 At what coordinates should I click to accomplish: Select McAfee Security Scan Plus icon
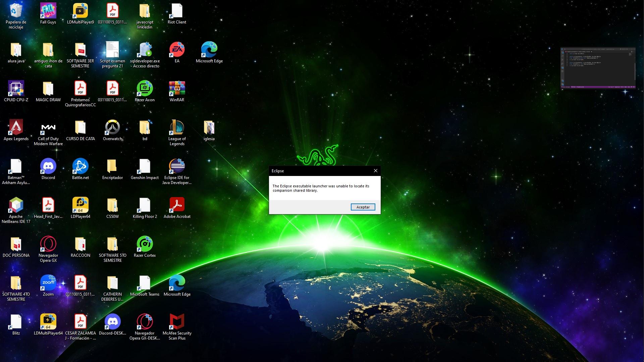177,326
